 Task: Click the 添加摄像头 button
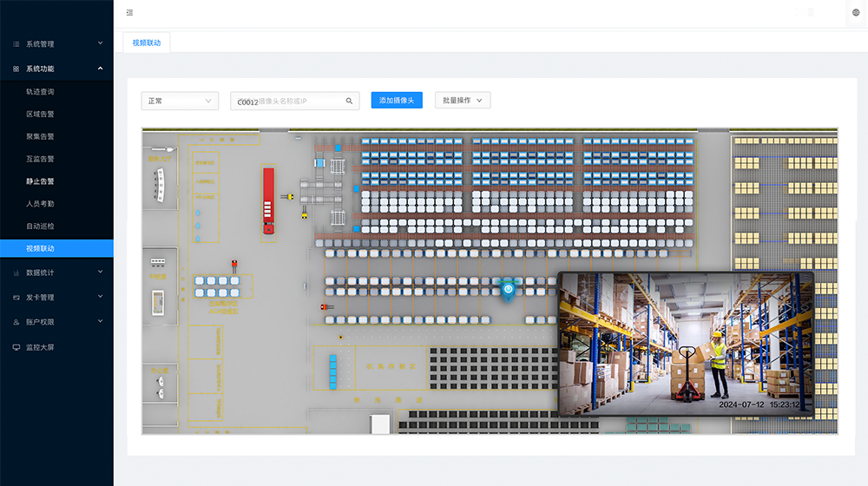coord(397,101)
